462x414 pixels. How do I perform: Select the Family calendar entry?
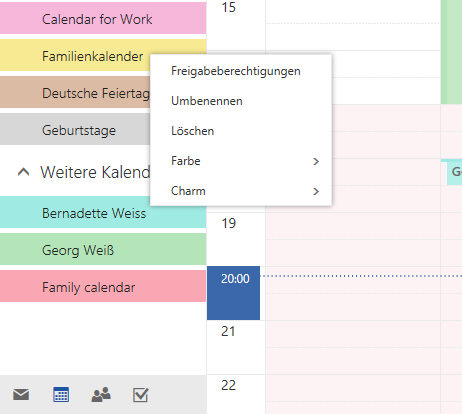[103, 286]
